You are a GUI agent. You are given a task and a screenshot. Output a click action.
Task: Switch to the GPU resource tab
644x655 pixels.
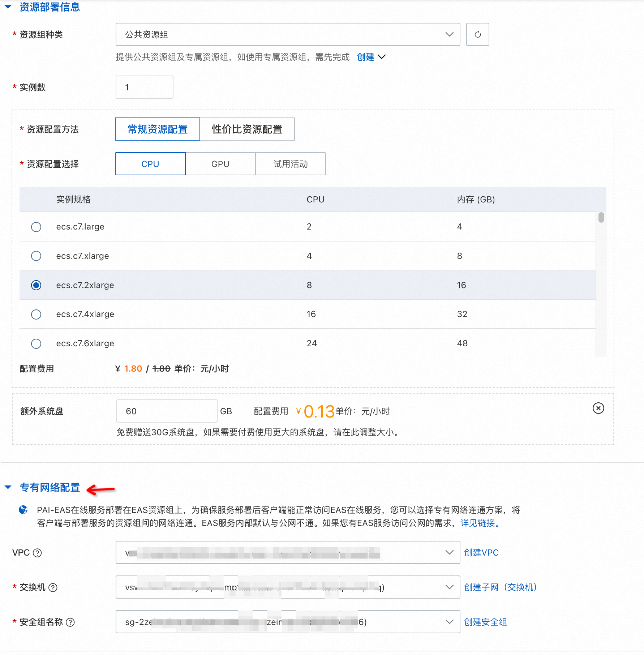coord(220,164)
